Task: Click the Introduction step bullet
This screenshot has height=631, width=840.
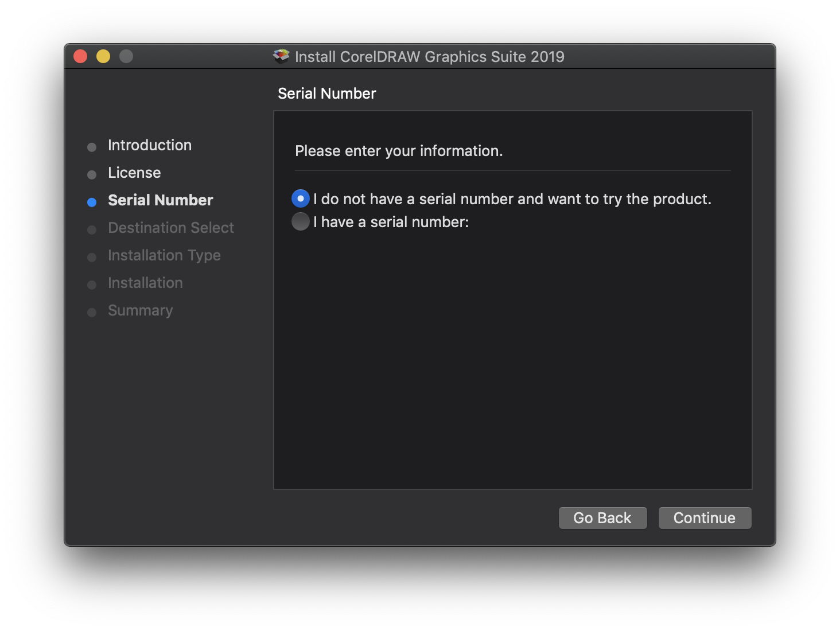Action: pyautogui.click(x=92, y=147)
